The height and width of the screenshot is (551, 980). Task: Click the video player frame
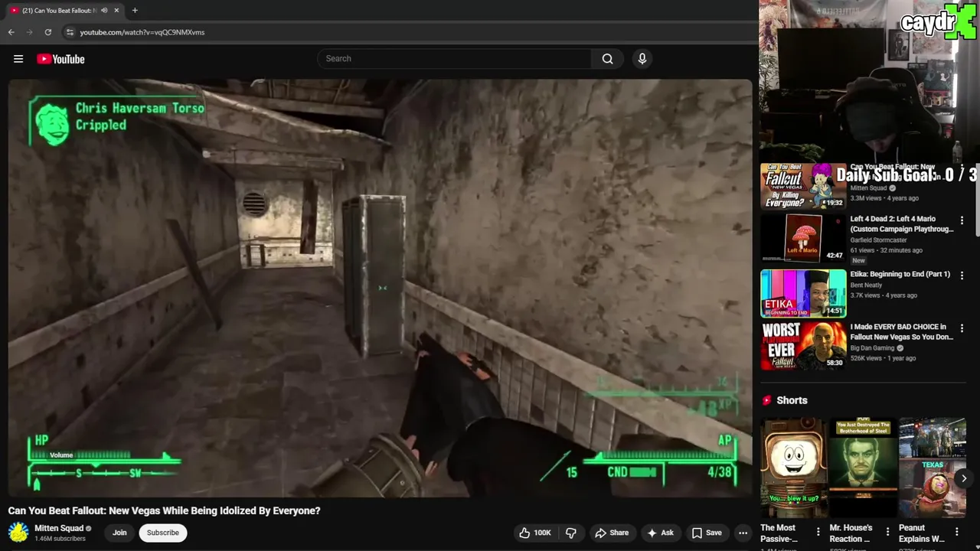[381, 288]
